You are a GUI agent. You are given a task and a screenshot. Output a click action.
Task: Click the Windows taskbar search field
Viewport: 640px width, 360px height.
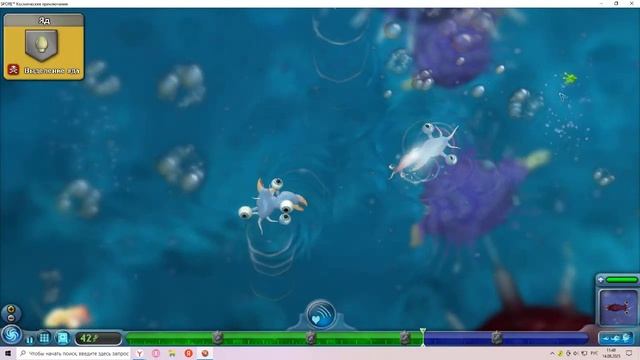[x=74, y=353]
